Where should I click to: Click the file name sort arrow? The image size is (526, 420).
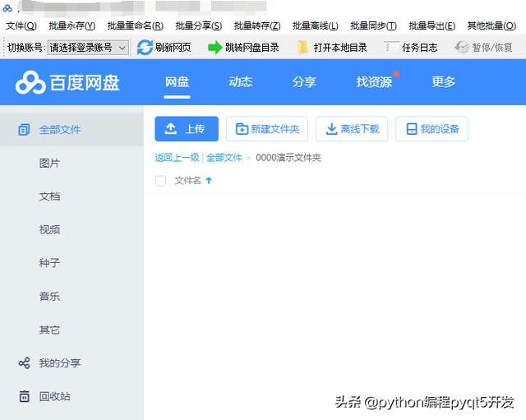209,181
